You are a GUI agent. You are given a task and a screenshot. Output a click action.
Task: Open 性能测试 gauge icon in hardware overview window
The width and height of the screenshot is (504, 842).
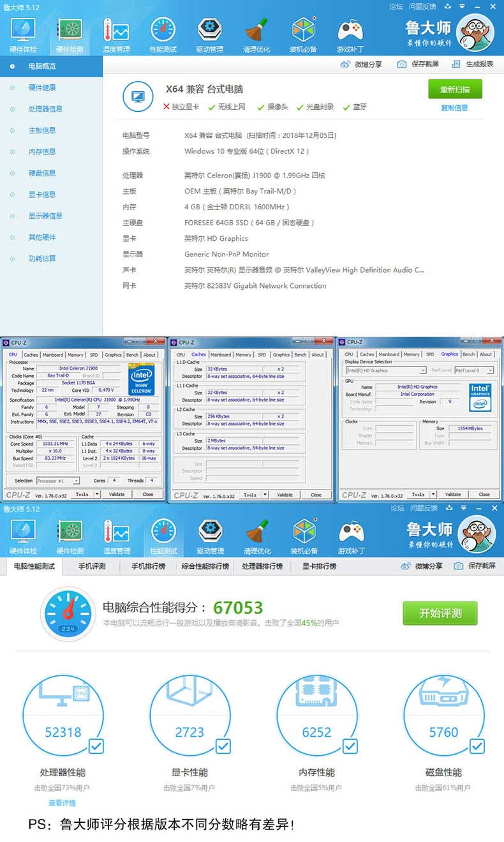[x=163, y=30]
